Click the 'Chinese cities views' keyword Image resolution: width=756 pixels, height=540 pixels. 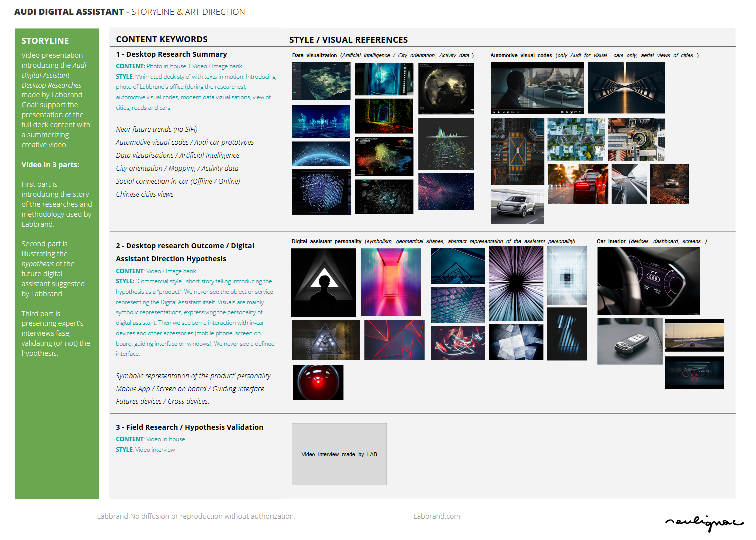[145, 194]
